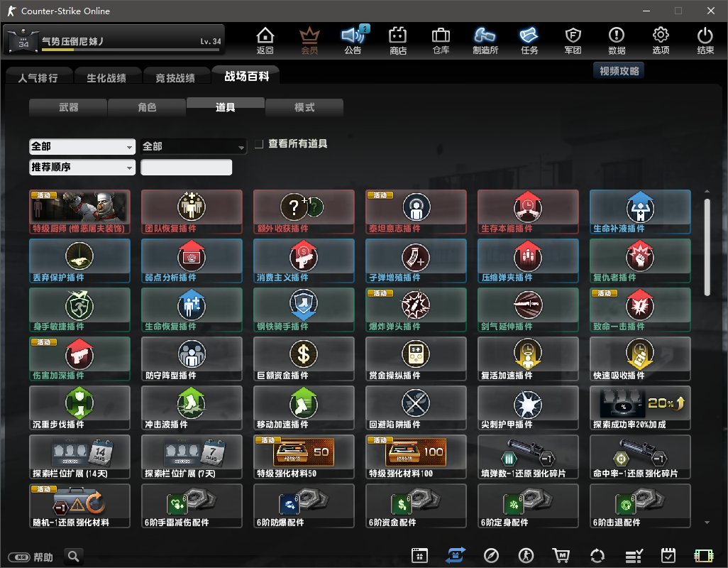Open the 推荐顺序 sort dropdown

coord(82,167)
